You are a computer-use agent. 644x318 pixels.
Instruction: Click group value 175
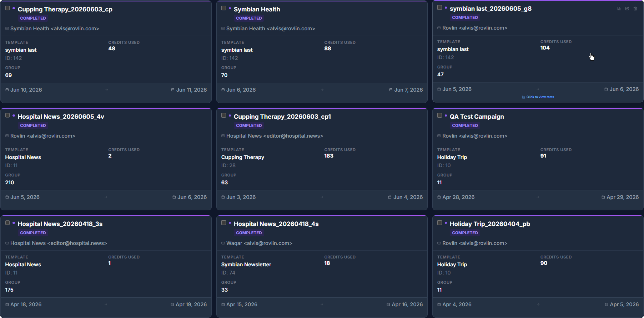[9, 290]
